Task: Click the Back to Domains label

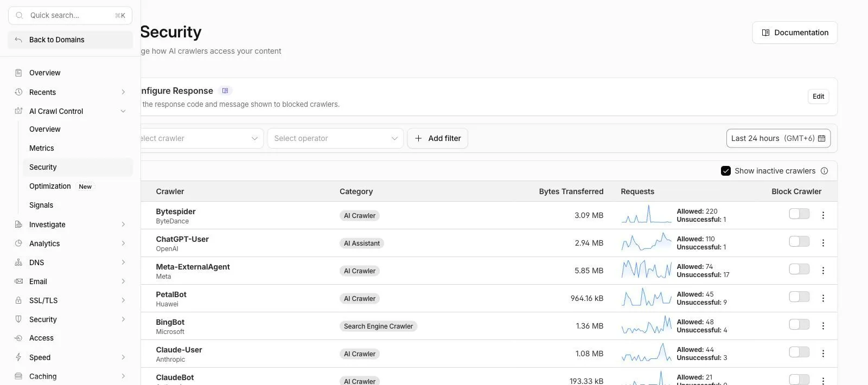Action: pos(57,40)
